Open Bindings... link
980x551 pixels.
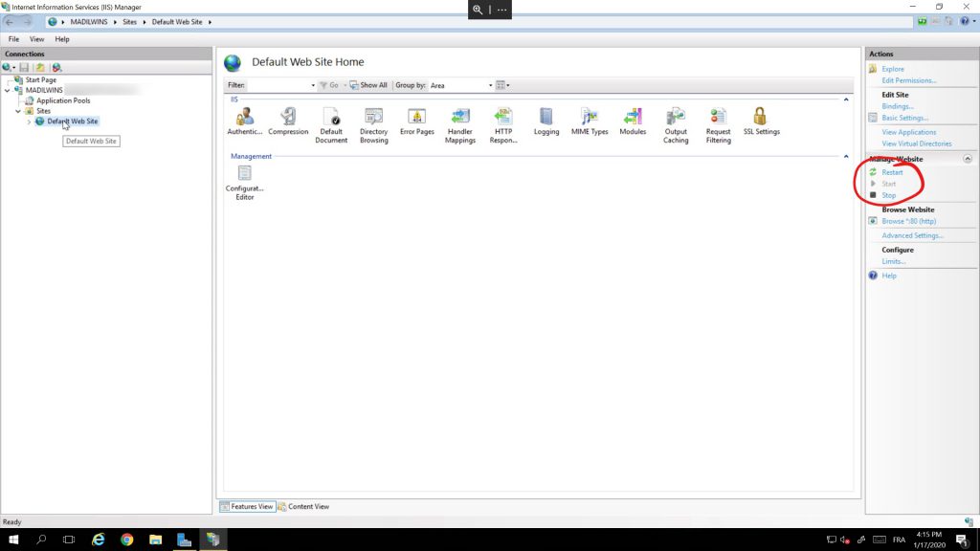coord(897,106)
